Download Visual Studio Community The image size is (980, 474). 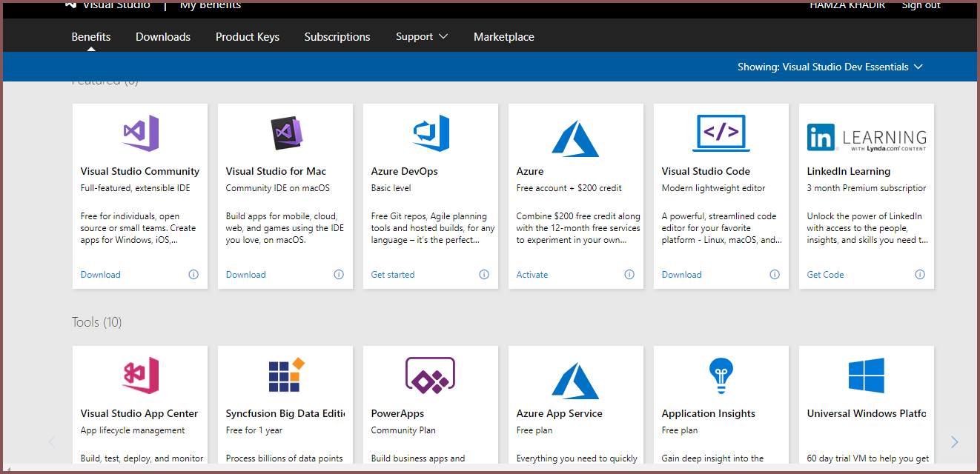coord(101,274)
